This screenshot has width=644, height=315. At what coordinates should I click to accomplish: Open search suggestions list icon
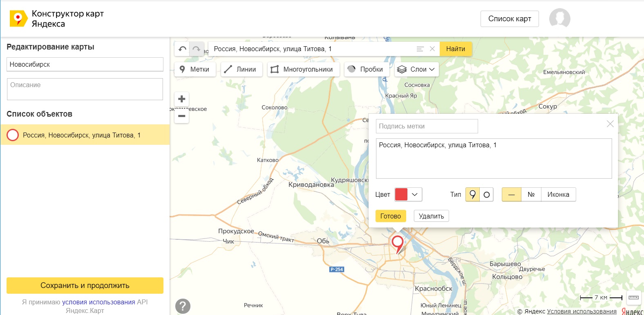420,49
